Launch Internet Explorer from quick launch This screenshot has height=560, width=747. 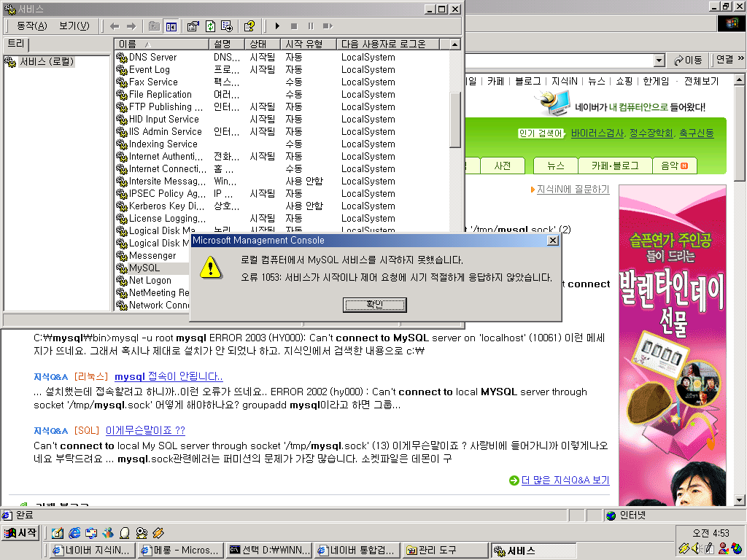tap(74, 533)
